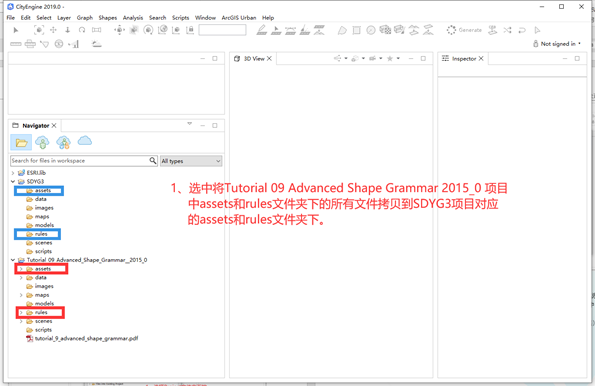This screenshot has width=595, height=386.
Task: Open the Layer menu
Action: click(x=64, y=18)
